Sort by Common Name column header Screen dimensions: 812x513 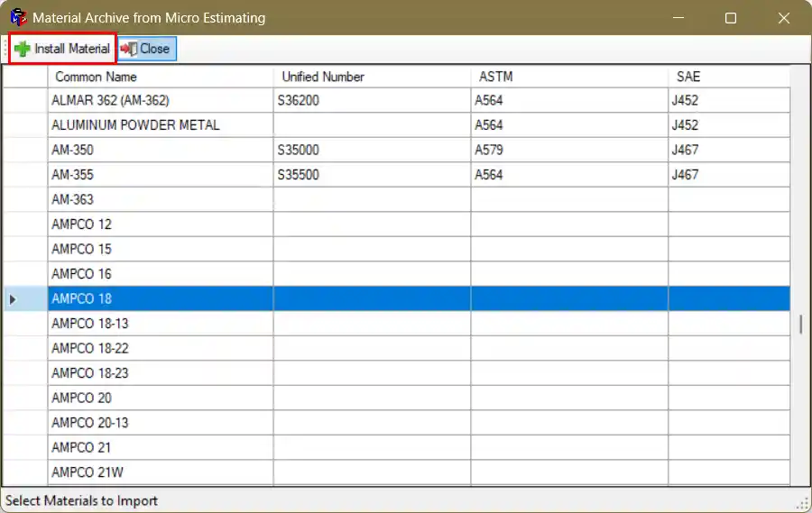(x=161, y=77)
